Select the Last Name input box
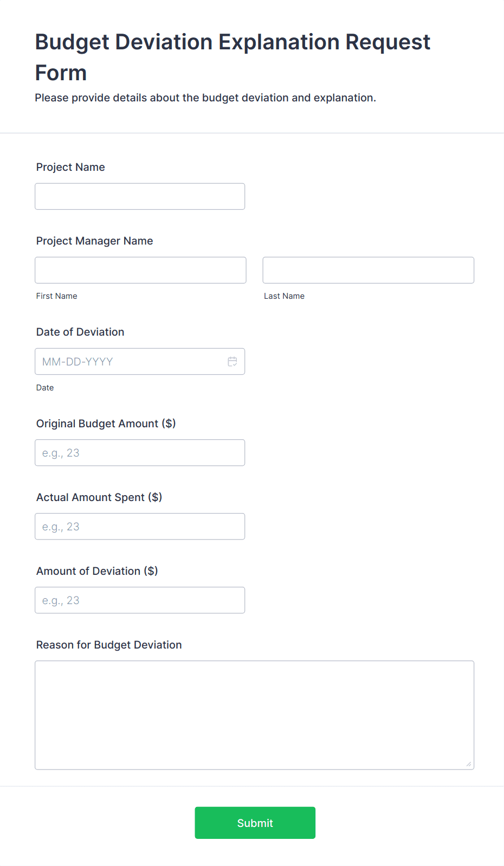The image size is (504, 866). click(368, 270)
